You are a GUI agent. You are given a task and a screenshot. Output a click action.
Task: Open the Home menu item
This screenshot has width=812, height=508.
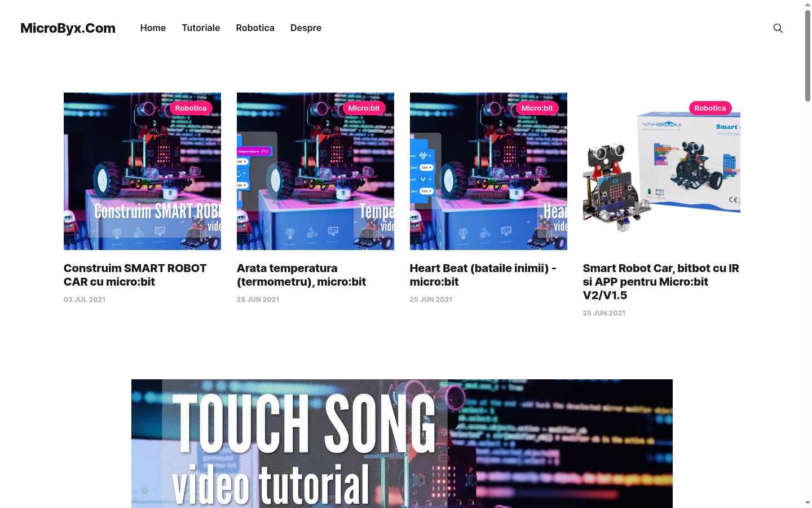[153, 28]
